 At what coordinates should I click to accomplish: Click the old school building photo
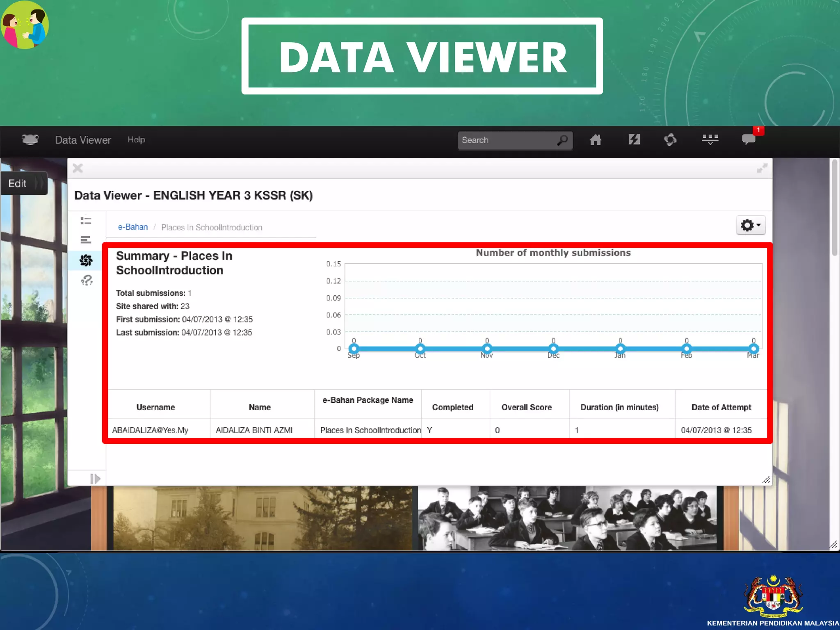tap(262, 518)
